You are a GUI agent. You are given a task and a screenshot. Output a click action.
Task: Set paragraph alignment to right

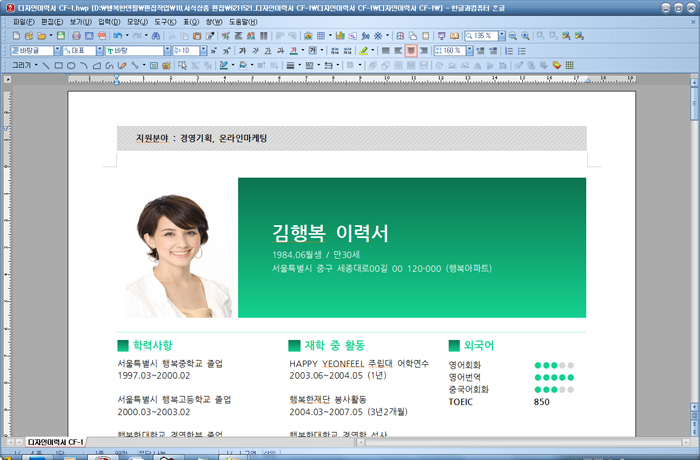(x=424, y=51)
